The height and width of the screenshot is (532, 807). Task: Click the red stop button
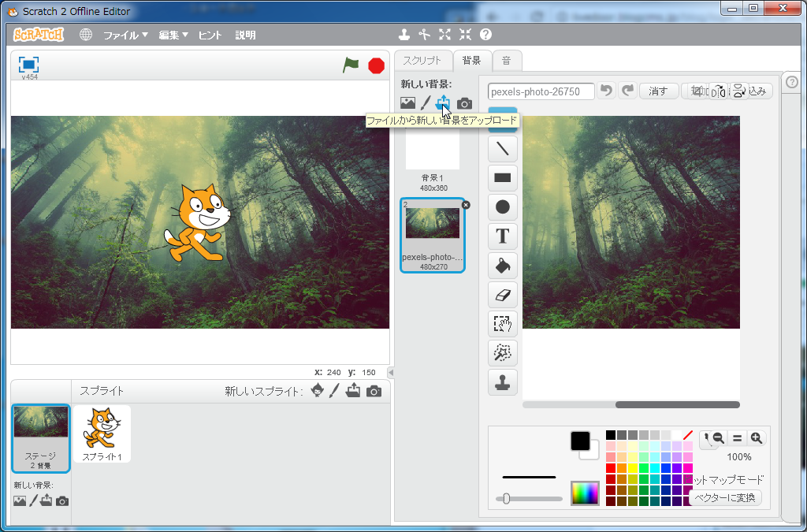(x=376, y=66)
